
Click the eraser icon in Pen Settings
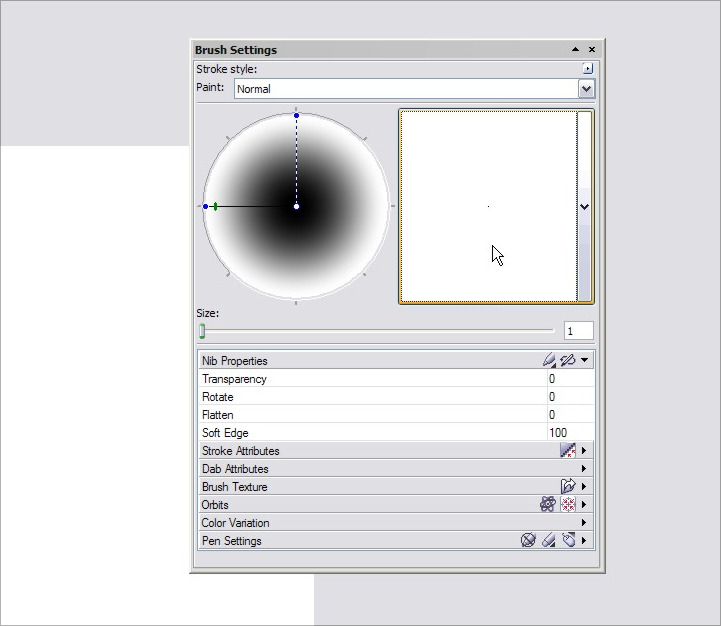point(549,540)
